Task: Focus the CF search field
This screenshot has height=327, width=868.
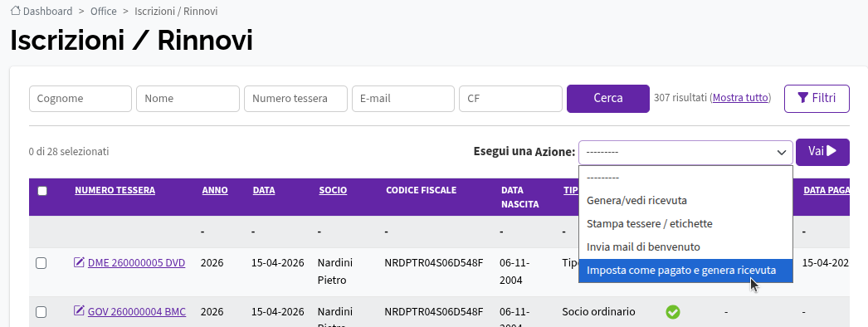Action: pos(510,99)
